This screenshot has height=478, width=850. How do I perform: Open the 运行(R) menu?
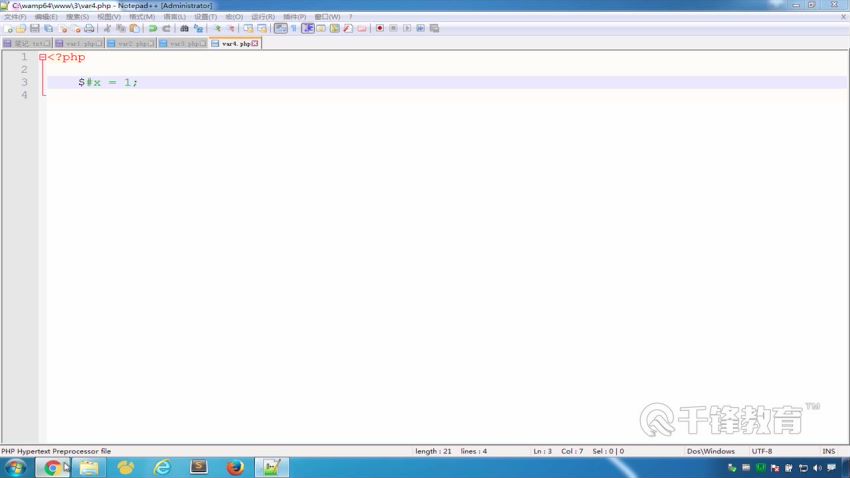pos(263,17)
